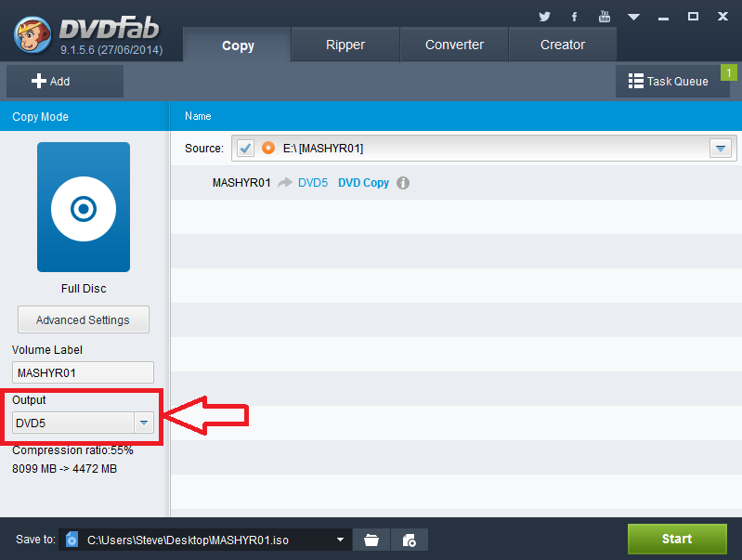Image resolution: width=742 pixels, height=560 pixels.
Task: Show info icon next to DVD Copy
Action: pos(403,183)
